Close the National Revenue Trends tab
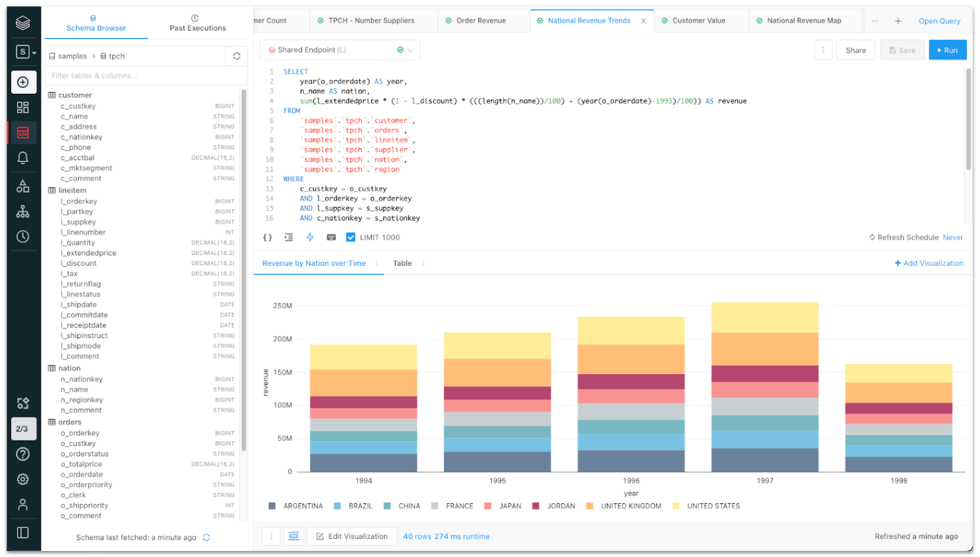Screen dimensions: 980x557 643,21
